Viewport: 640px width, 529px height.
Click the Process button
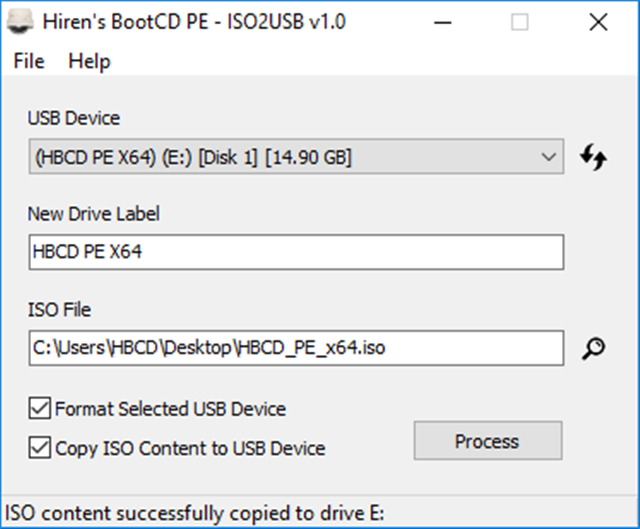click(488, 441)
